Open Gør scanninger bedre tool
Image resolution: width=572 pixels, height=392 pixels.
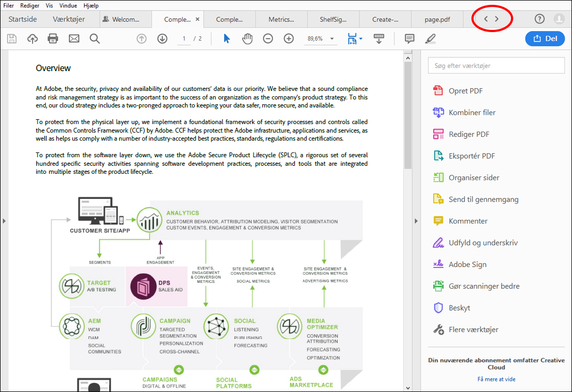476,286
